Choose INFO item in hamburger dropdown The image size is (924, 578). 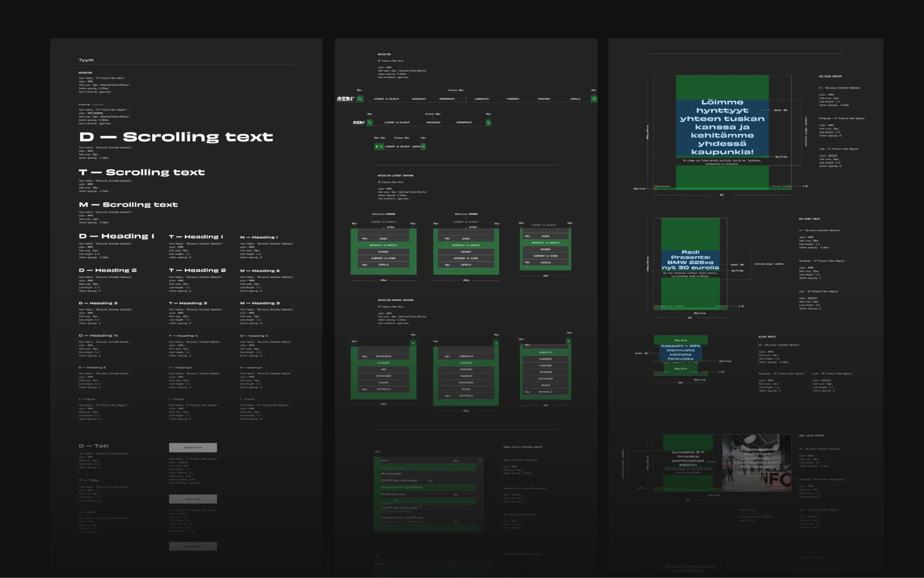383,369
